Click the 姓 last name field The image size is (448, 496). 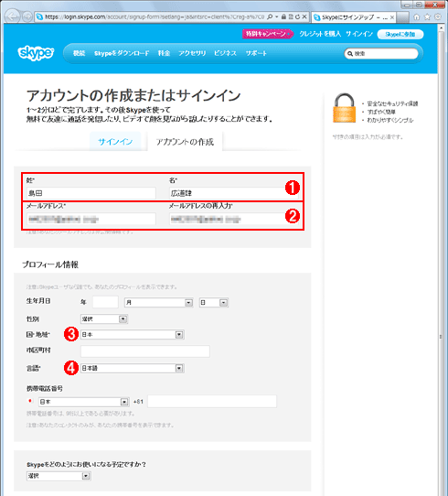pyautogui.click(x=91, y=193)
